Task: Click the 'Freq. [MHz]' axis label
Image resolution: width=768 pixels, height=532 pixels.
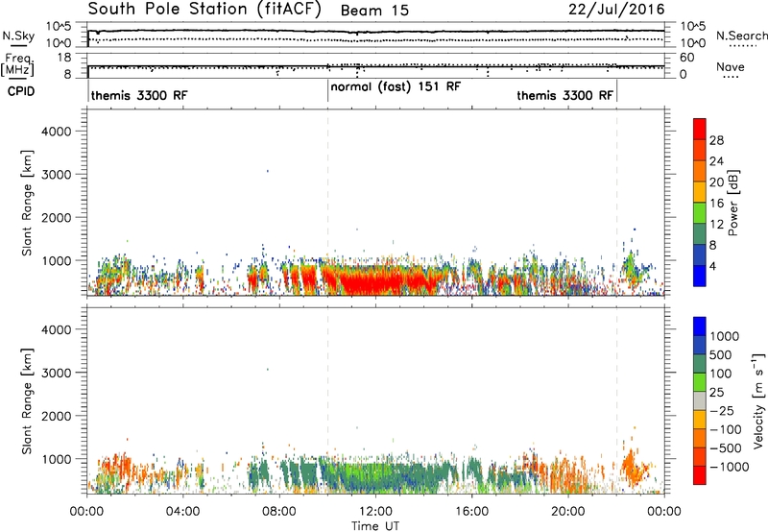Action: click(18, 65)
